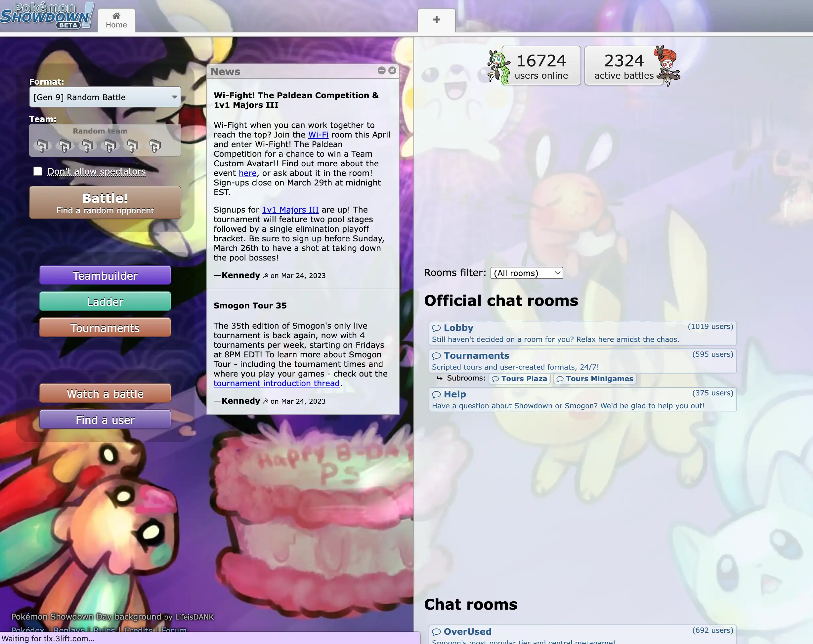813x644 pixels.
Task: Click Kennedy's name on Wi-Fight post
Action: point(240,275)
